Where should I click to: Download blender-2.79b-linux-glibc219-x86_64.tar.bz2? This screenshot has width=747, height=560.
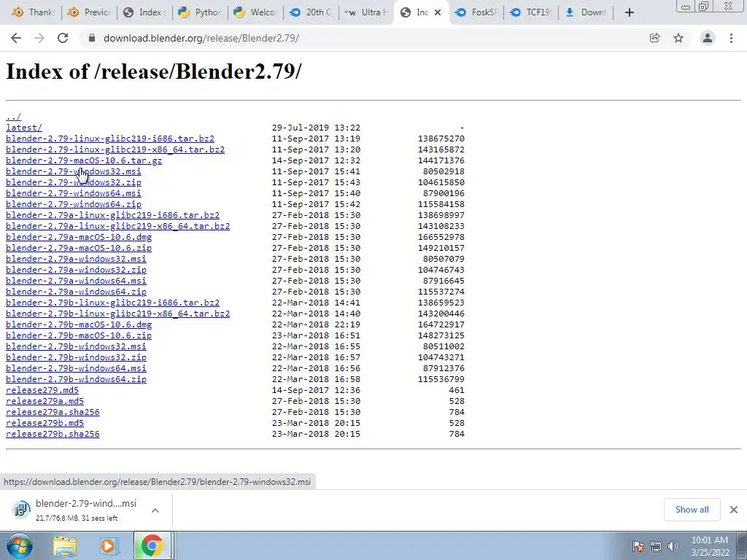[117, 314]
